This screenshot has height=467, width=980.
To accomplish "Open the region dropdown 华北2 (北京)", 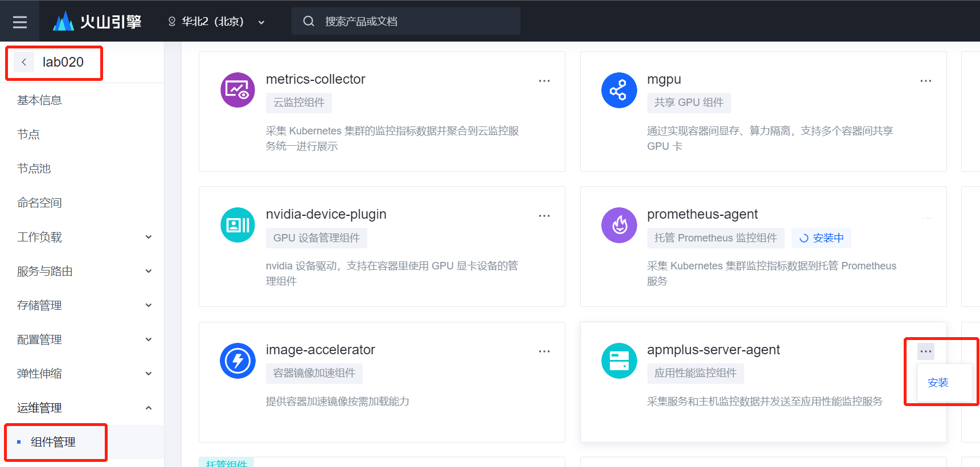I will click(216, 22).
